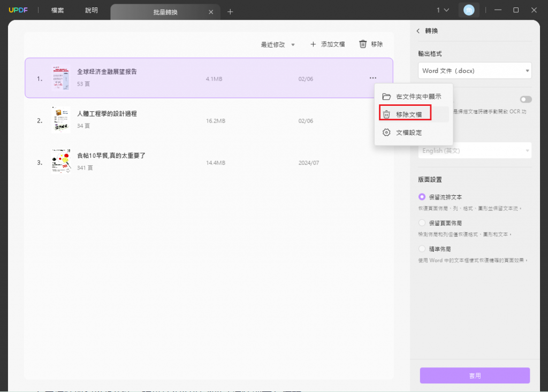Click the 341 頁 page count
This screenshot has height=392, width=548.
[x=85, y=168]
